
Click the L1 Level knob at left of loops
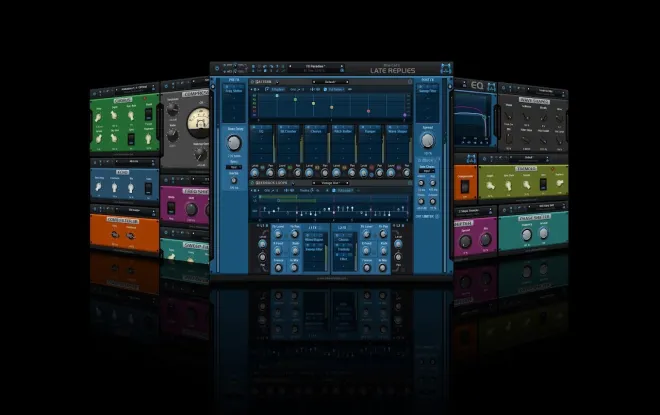pyautogui.click(x=262, y=244)
